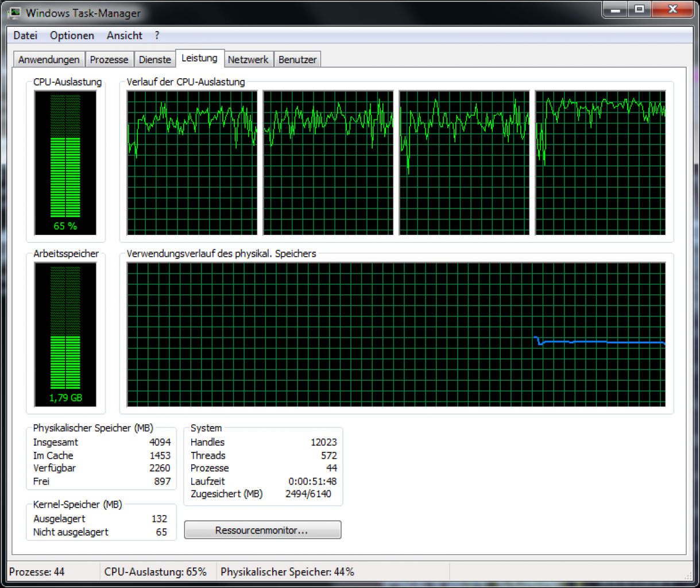Click the physical memory usage history graph
Viewport: 700px width, 588px height.
[396, 335]
